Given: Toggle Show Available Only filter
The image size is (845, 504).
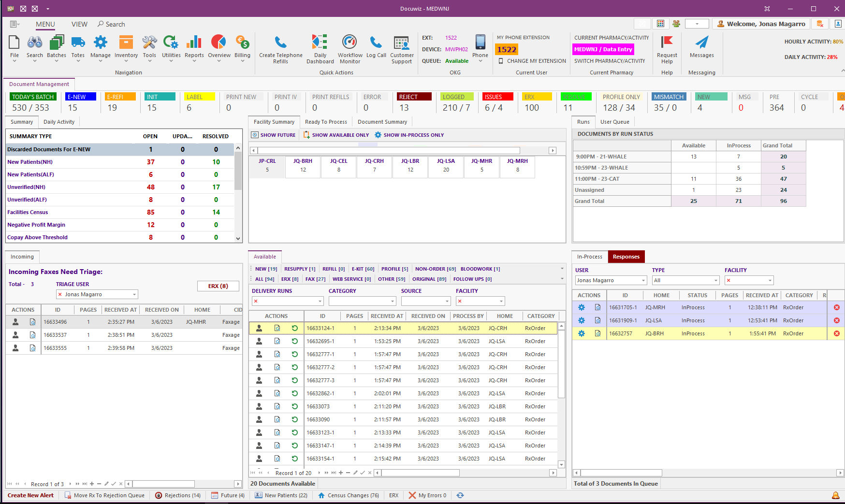Looking at the screenshot, I should (336, 135).
